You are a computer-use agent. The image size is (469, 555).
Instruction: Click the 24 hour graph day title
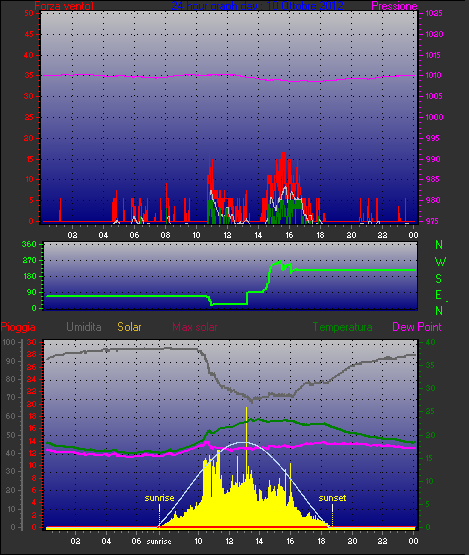coord(257,6)
